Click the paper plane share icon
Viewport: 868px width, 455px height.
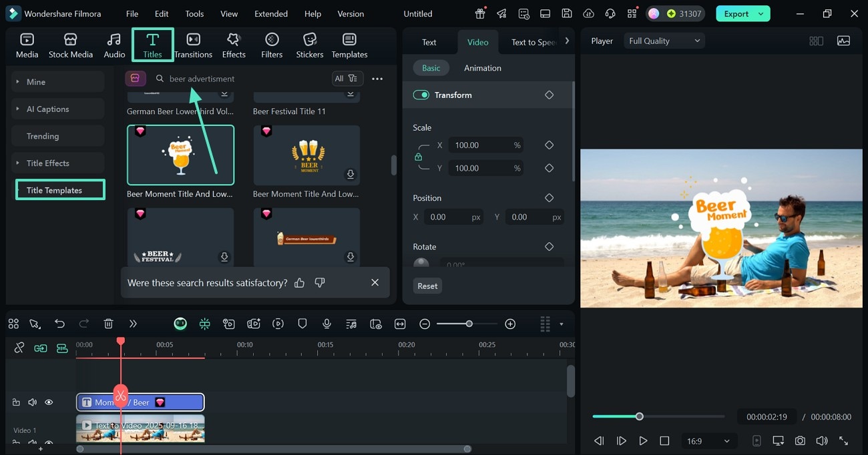click(501, 13)
